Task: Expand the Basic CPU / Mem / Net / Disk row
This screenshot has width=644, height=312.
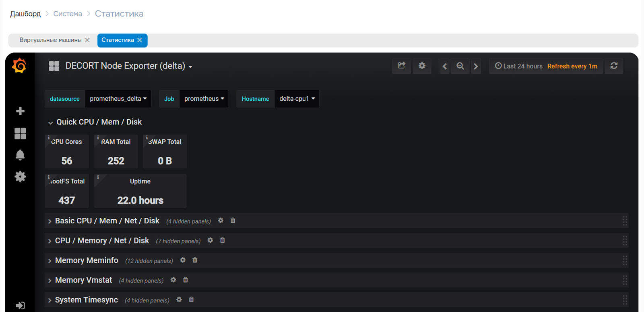Action: click(x=50, y=221)
